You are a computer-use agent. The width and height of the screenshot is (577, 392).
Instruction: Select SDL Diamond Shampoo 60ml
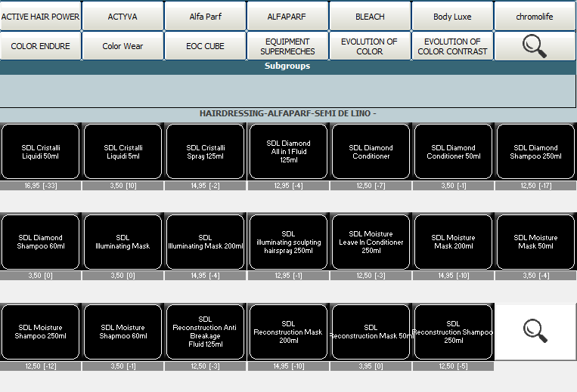click(x=41, y=242)
